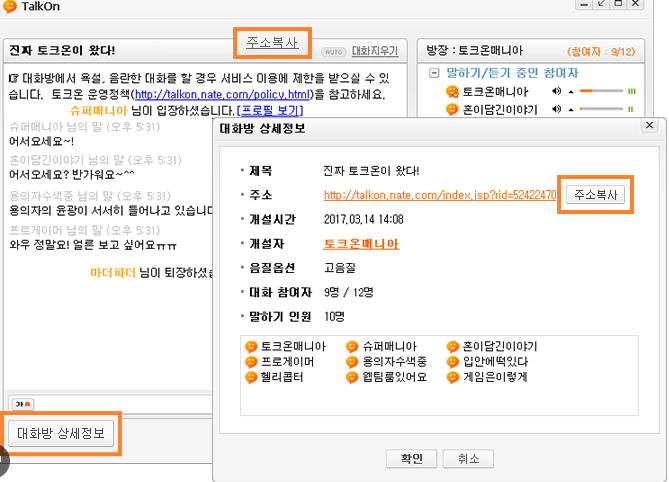Click smiley icon beside 헬리콥터 in dialog
This screenshot has width=669, height=482.
click(251, 377)
